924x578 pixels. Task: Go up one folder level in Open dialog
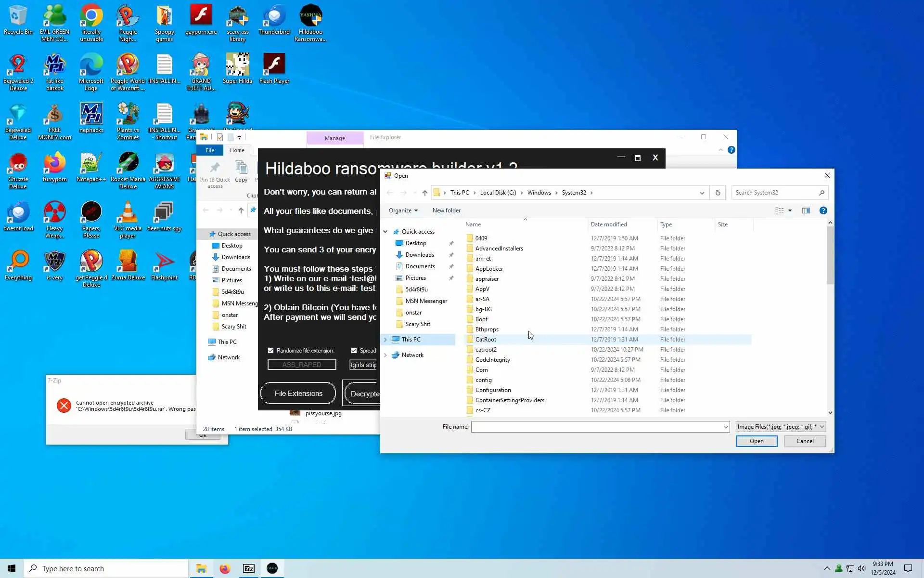click(424, 193)
